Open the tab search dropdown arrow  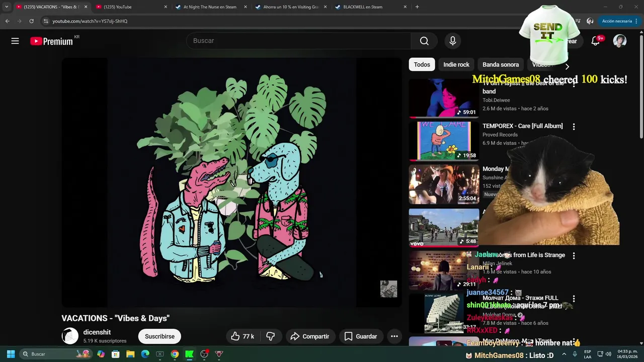[7, 7]
